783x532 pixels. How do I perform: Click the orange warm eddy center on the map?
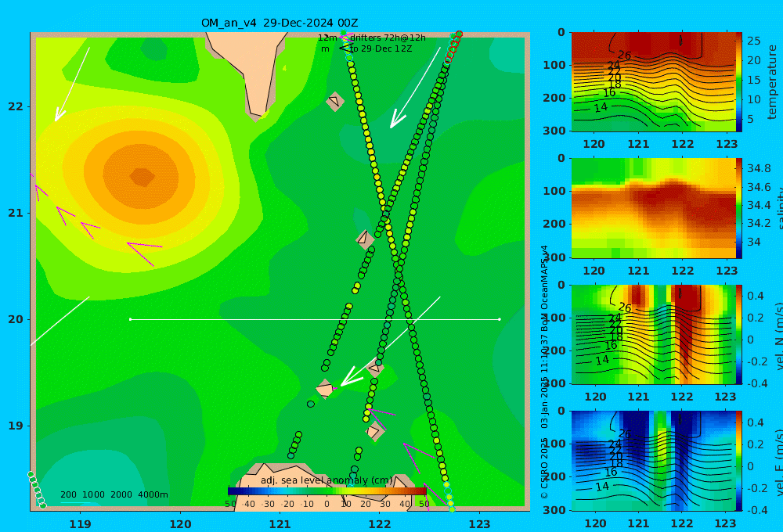pyautogui.click(x=143, y=176)
